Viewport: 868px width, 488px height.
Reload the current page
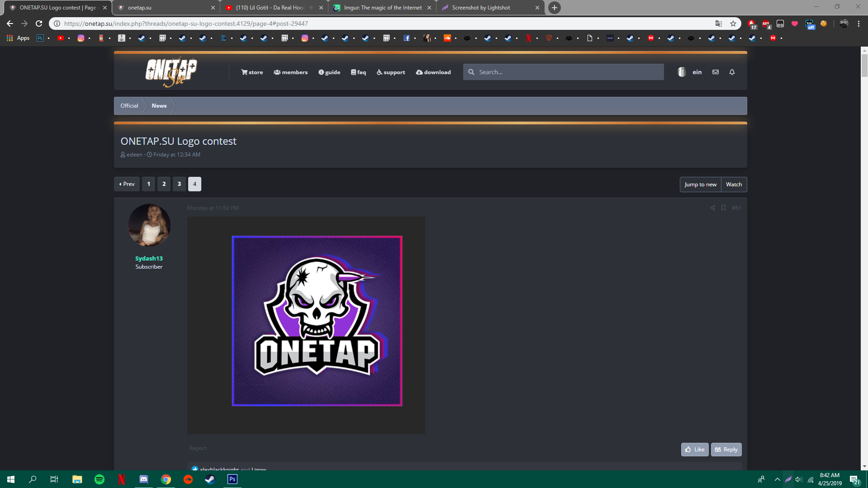click(x=39, y=24)
